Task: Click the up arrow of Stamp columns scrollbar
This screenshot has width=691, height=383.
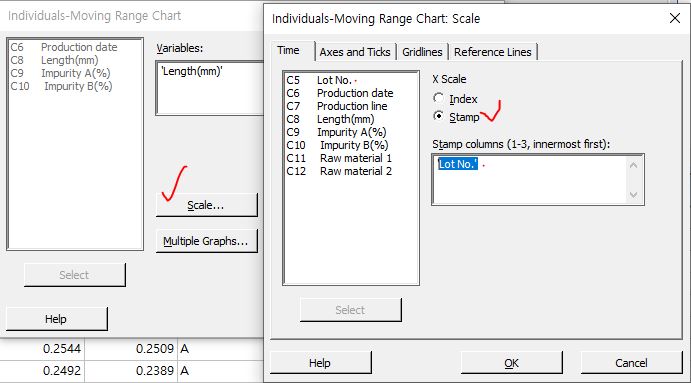Action: 633,165
